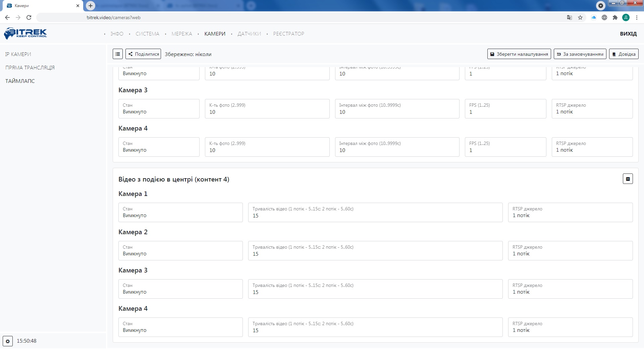Select RTSP джерело for Камера 4 photo series
Viewport: 644px width, 349px height.
pos(592,147)
